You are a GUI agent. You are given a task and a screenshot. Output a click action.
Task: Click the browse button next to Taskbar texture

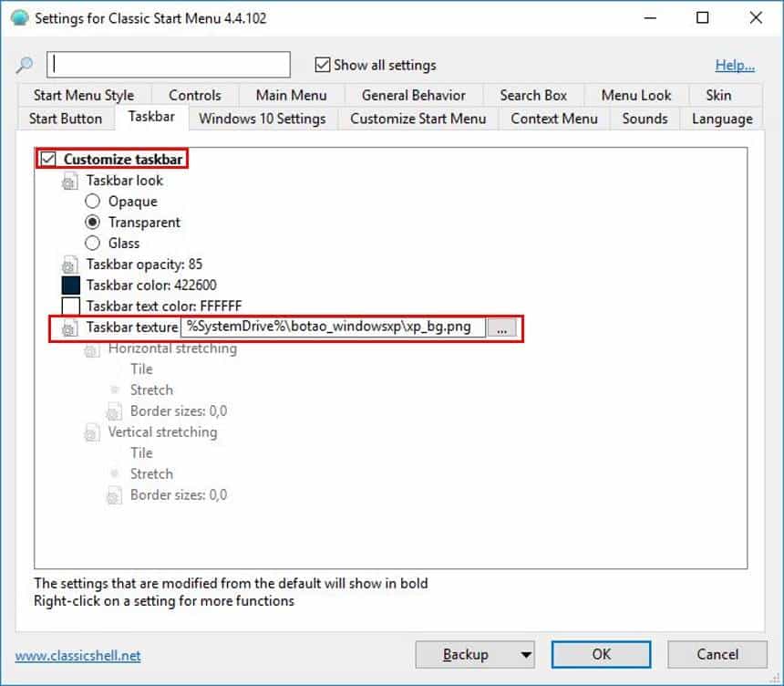pyautogui.click(x=502, y=328)
